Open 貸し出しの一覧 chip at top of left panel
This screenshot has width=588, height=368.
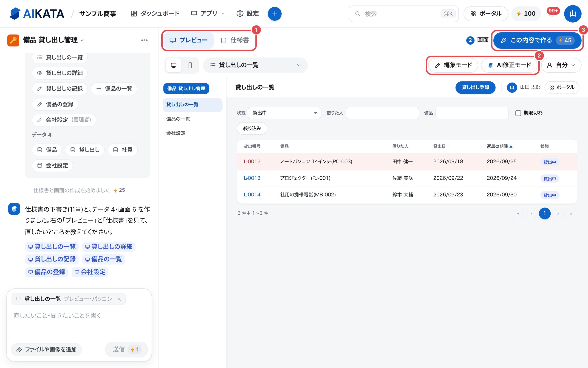tap(60, 57)
